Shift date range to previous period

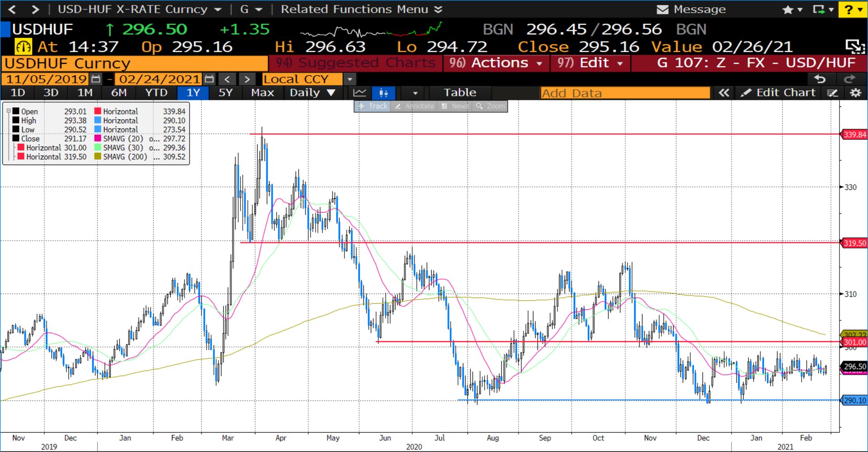pos(227,79)
